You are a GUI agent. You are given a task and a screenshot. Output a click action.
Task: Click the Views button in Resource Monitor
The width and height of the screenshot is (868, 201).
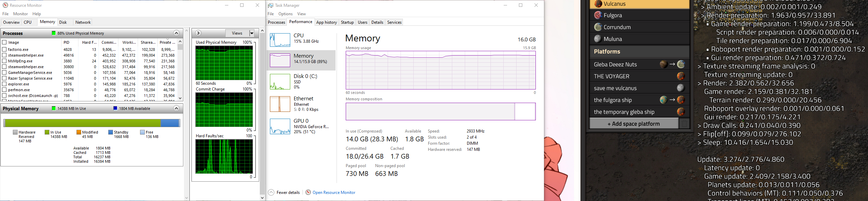coord(237,33)
